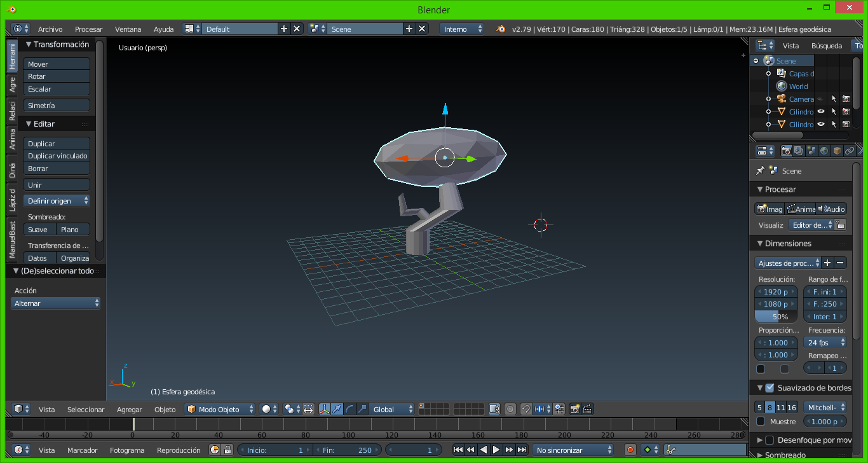Toggle Camera visibility eye in the outliner

[820, 99]
